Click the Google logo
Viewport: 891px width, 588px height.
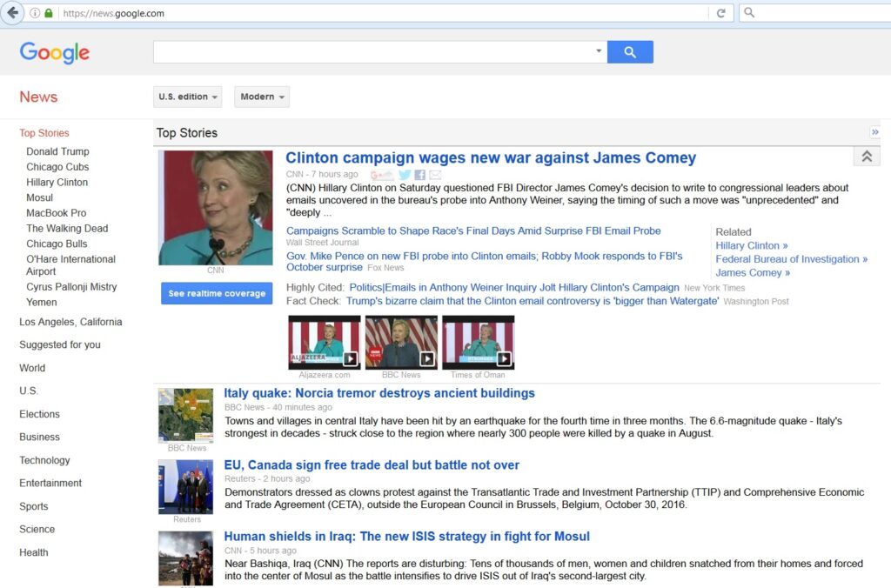pos(55,53)
